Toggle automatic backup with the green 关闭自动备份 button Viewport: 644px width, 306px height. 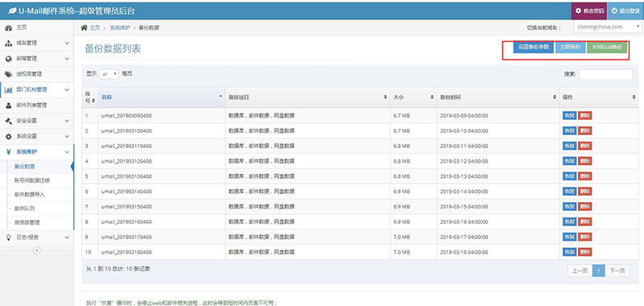click(607, 47)
